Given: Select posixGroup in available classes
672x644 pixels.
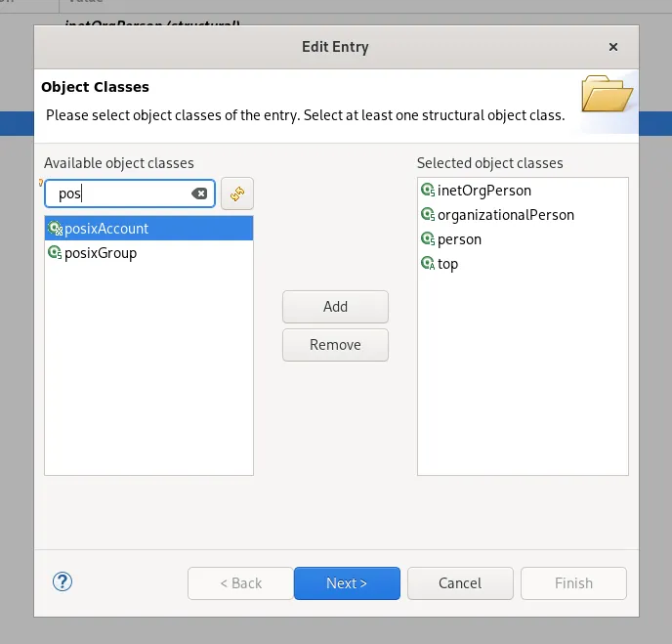Looking at the screenshot, I should click(101, 253).
